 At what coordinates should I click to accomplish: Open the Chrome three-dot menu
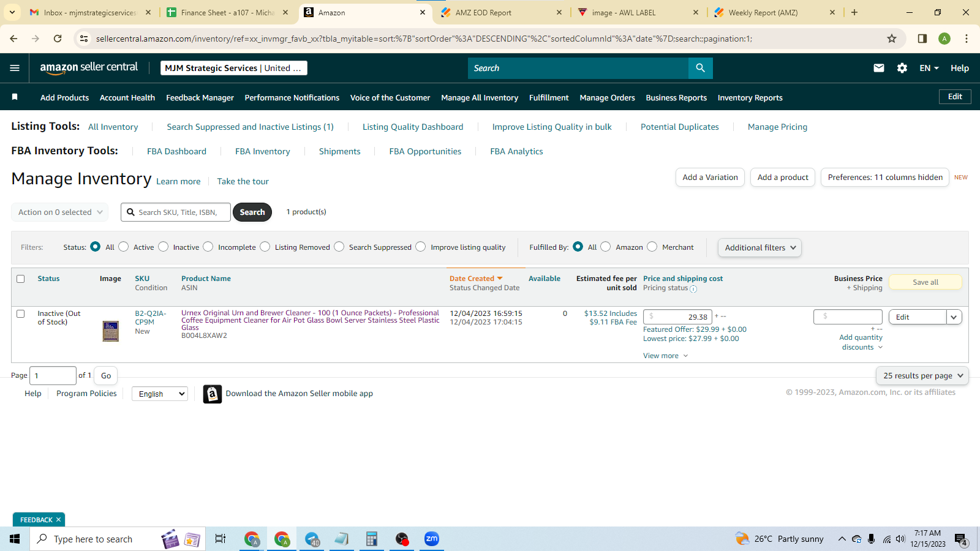tap(967, 39)
